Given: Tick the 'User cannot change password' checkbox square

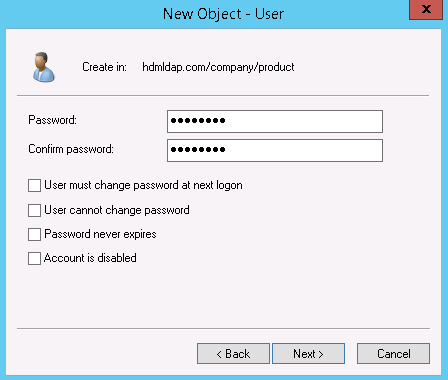Looking at the screenshot, I should pos(34,210).
